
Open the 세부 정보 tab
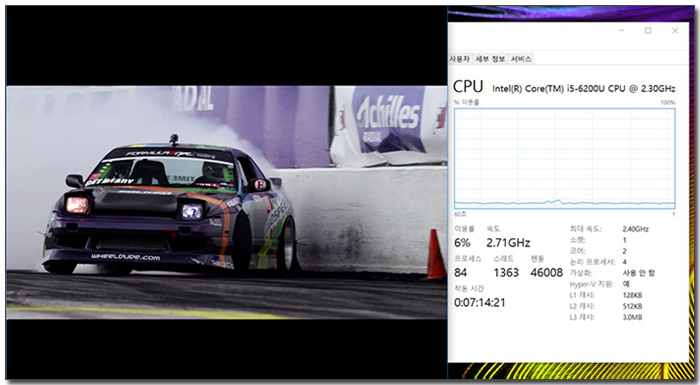click(x=490, y=59)
